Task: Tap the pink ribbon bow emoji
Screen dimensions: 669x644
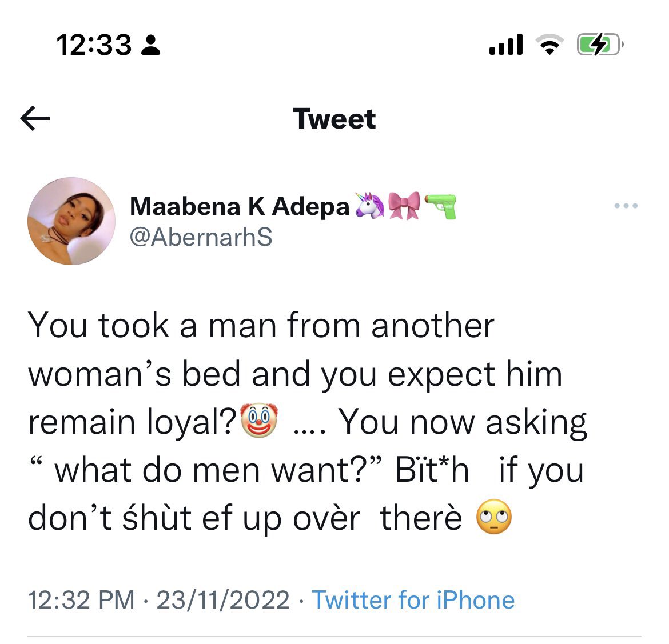Action: (x=404, y=206)
